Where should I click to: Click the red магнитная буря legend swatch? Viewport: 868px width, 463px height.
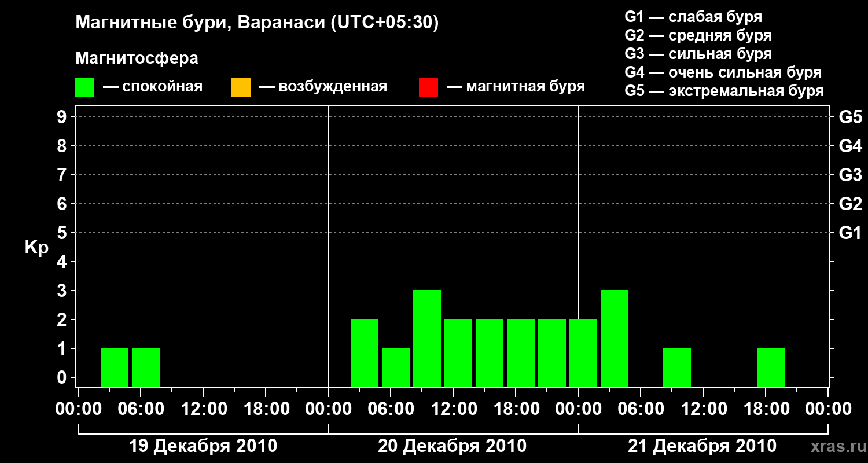(428, 87)
